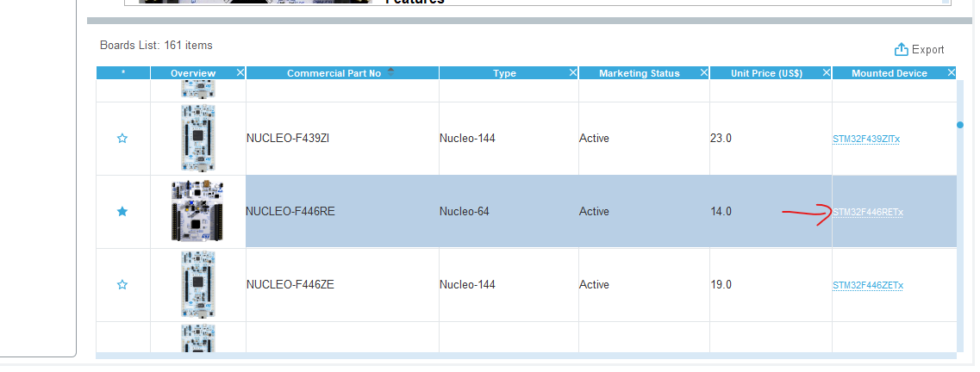The height and width of the screenshot is (372, 980).
Task: Star the NUCLEO-F446ZE board
Action: pyautogui.click(x=122, y=285)
